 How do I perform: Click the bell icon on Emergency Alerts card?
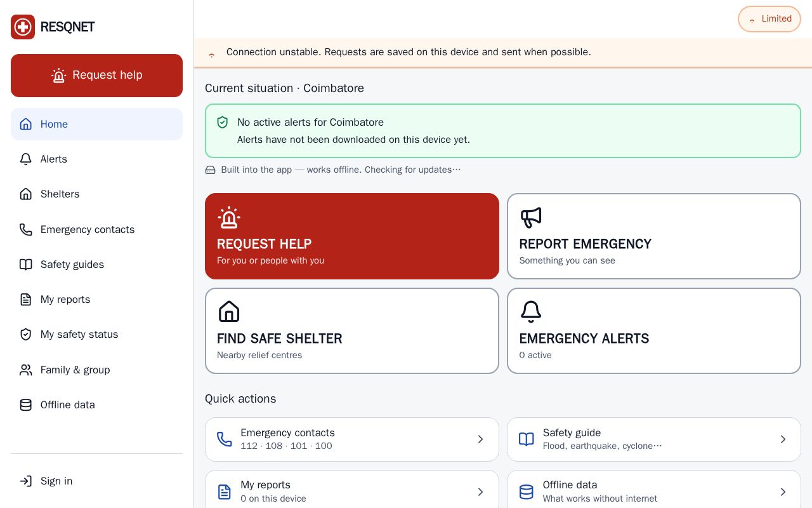(531, 312)
